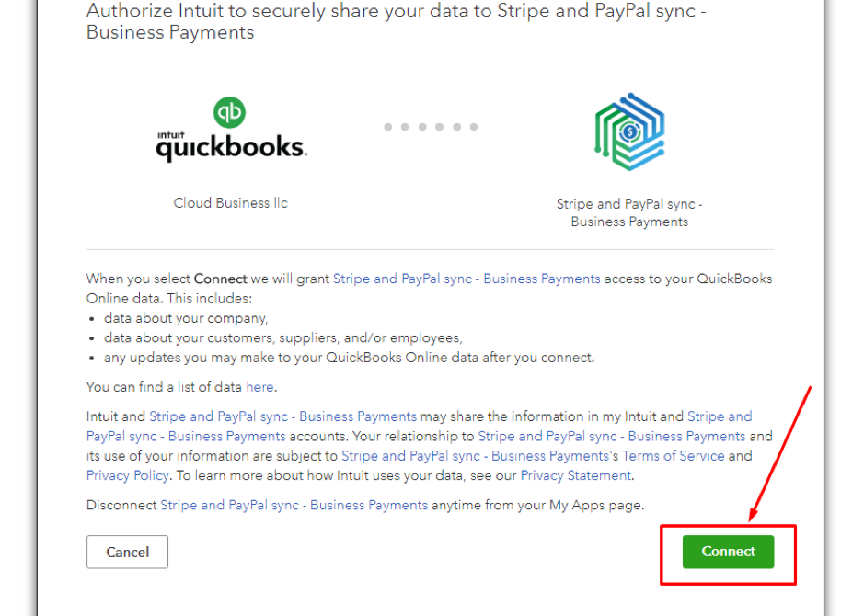Click the app name caption under the hexagon logo
Image resolution: width=864 pixels, height=616 pixels.
coord(629,212)
